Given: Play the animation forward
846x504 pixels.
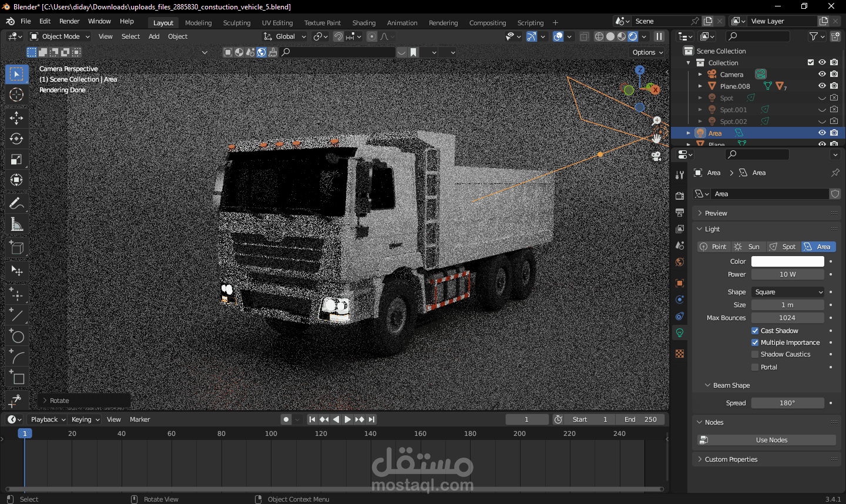Looking at the screenshot, I should point(348,419).
